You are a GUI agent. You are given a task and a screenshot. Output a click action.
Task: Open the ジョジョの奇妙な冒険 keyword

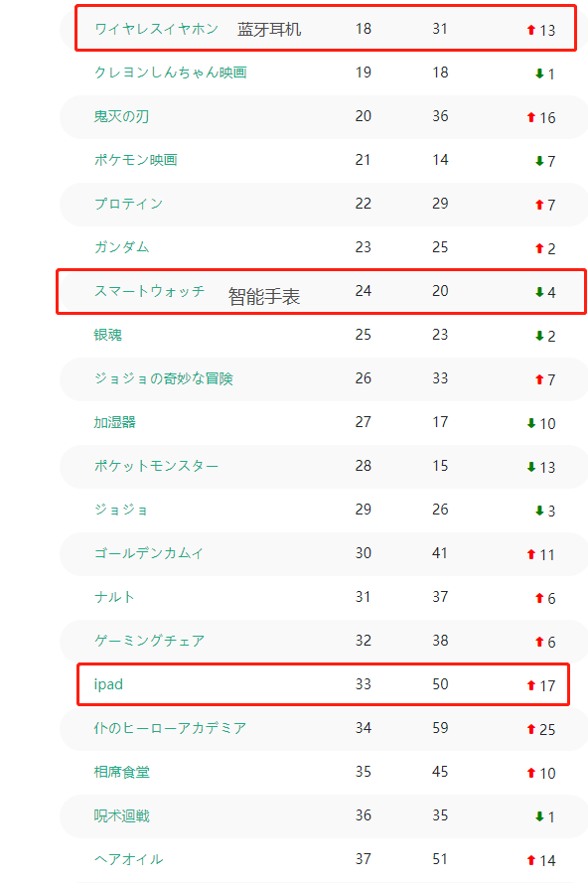click(163, 378)
